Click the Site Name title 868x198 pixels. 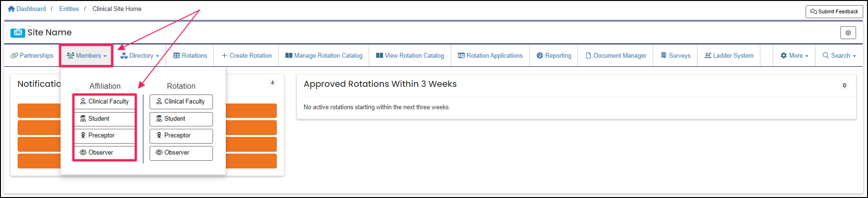50,32
